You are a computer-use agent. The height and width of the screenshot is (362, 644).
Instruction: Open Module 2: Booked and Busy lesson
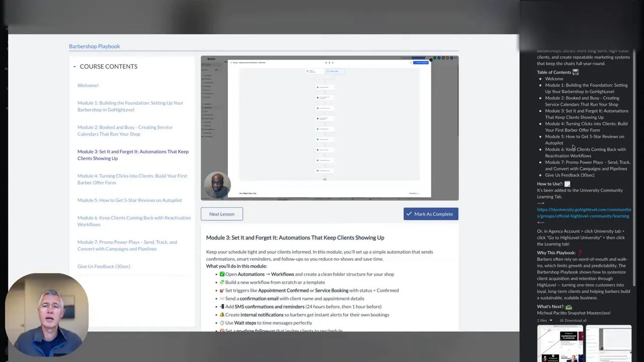pos(125,131)
